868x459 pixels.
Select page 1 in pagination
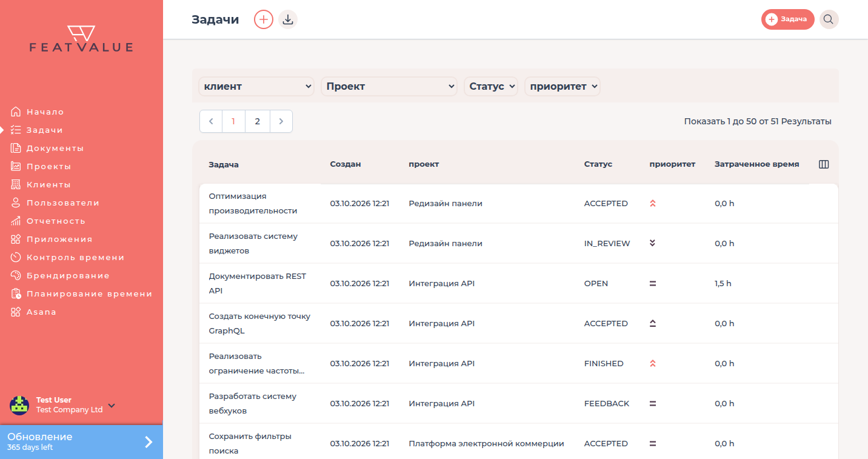(233, 121)
